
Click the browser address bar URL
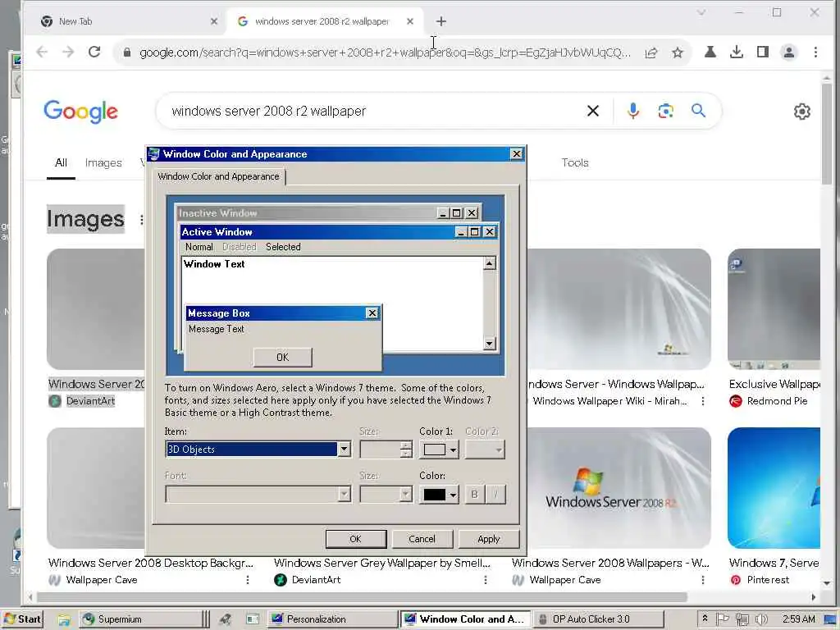[385, 52]
